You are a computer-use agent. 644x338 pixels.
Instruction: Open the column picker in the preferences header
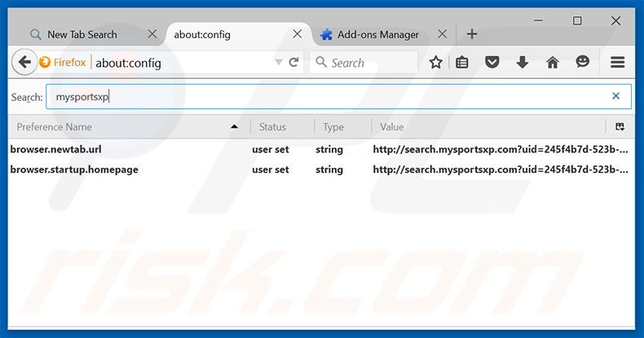pyautogui.click(x=620, y=127)
